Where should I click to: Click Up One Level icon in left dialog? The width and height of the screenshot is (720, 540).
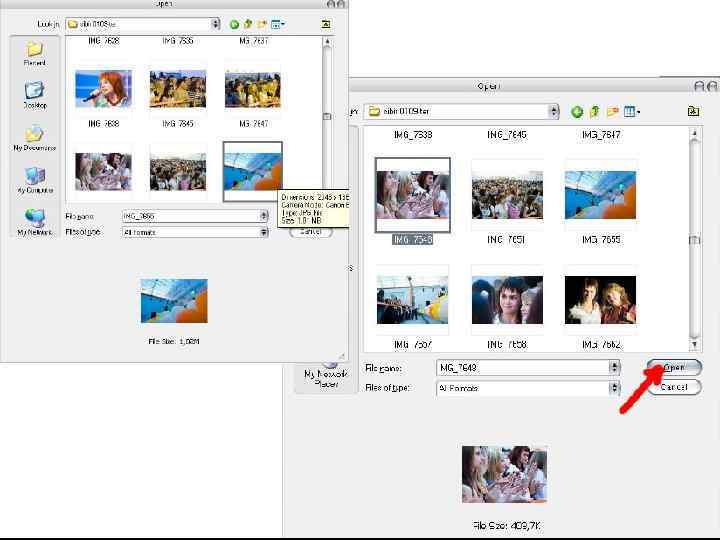pyautogui.click(x=248, y=24)
